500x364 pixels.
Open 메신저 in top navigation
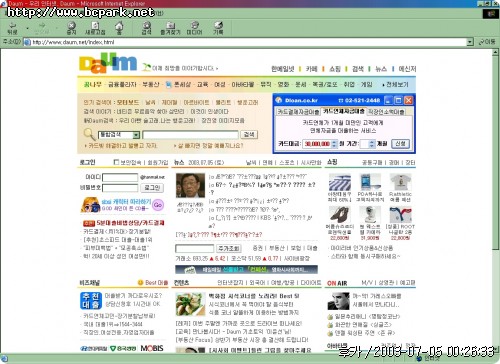tap(407, 69)
